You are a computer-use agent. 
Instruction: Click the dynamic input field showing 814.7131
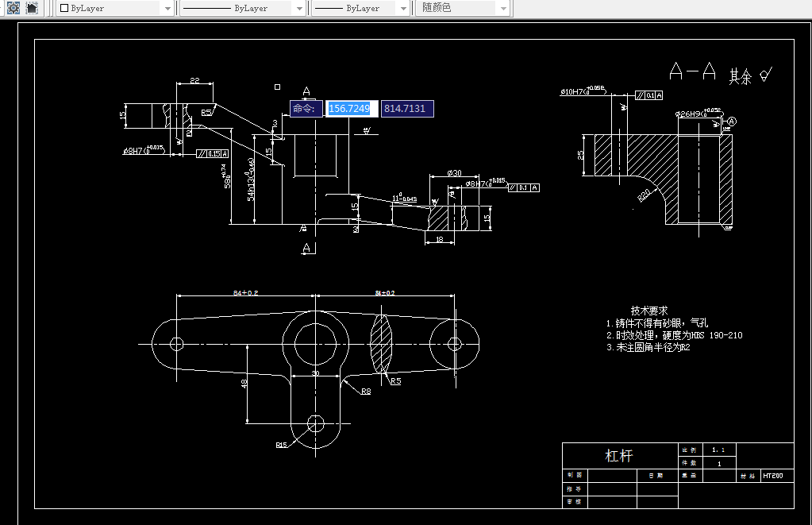[x=407, y=108]
